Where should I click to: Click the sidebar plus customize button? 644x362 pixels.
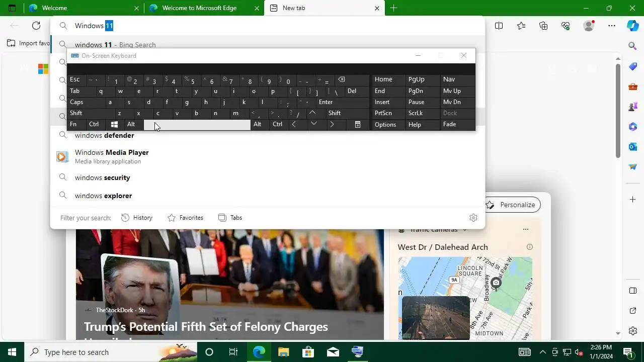click(x=633, y=200)
